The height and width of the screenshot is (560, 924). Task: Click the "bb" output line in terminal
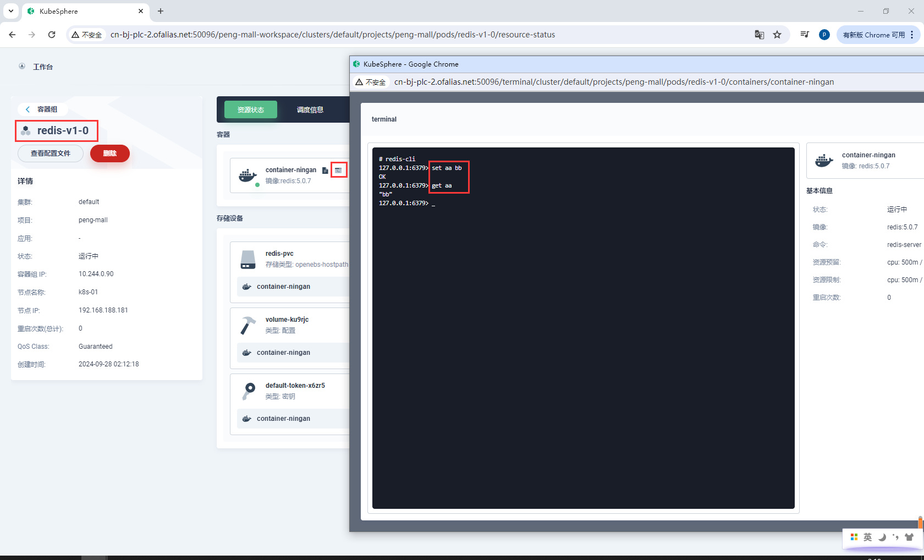coord(386,194)
